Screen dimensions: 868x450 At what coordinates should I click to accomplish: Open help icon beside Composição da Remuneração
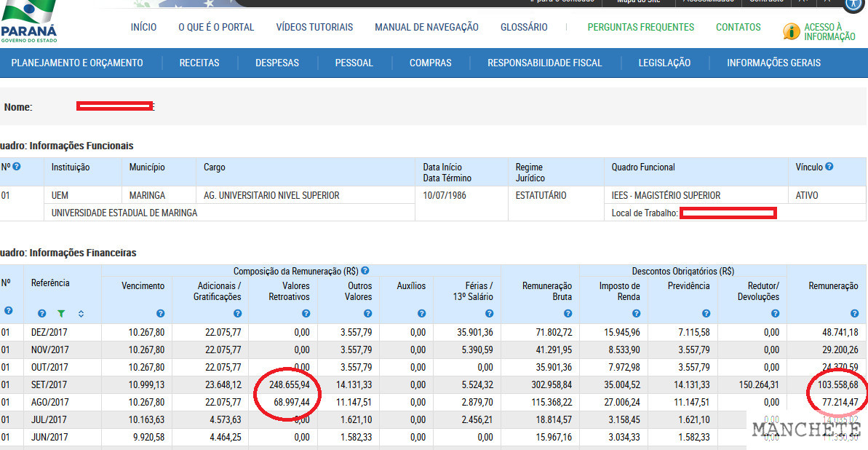click(365, 271)
